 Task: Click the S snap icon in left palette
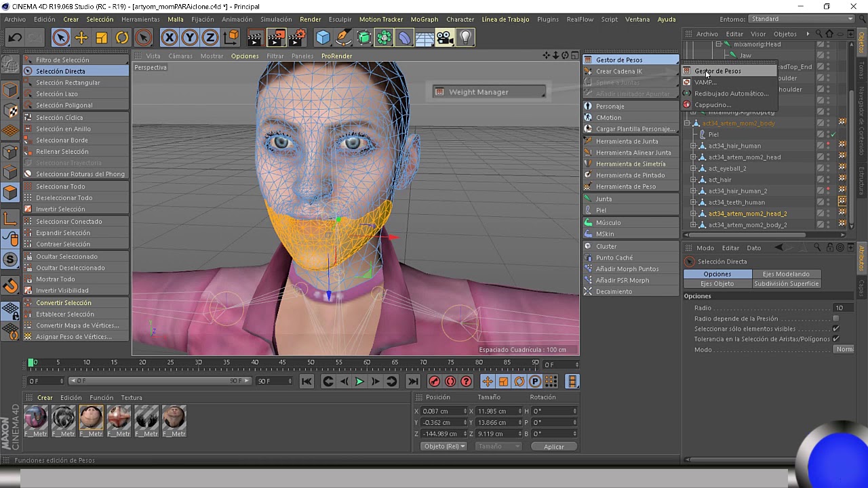click(x=10, y=260)
